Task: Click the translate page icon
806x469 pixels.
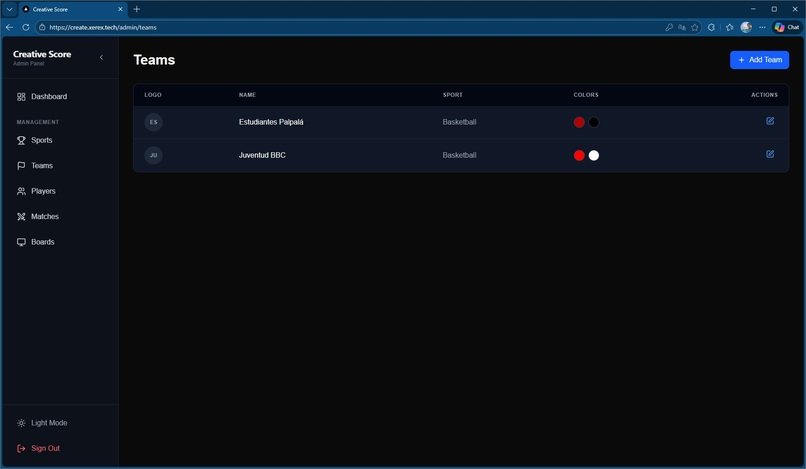Action: [x=682, y=27]
